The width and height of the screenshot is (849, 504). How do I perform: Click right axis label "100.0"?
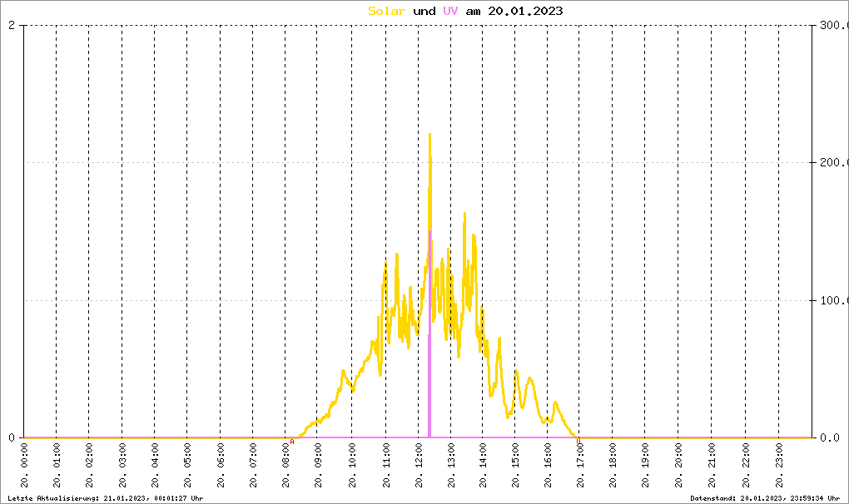point(834,300)
